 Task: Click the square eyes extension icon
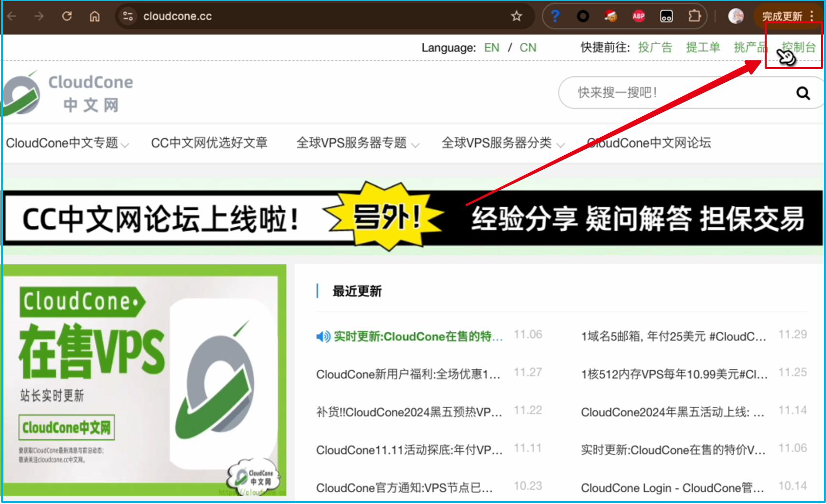click(x=666, y=16)
